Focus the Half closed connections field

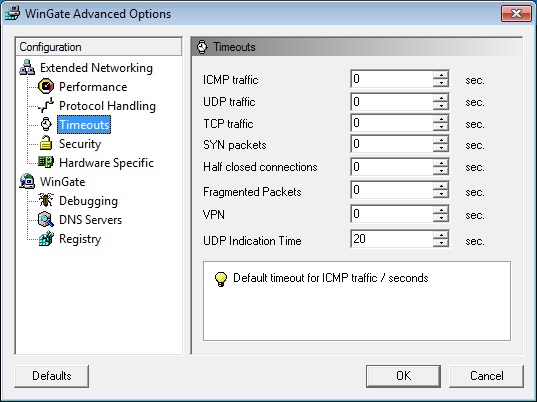(392, 167)
